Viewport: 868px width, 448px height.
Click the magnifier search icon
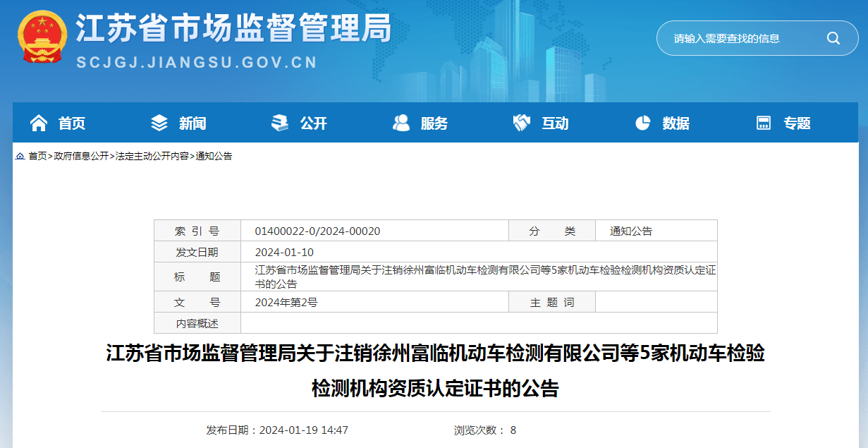pyautogui.click(x=833, y=38)
